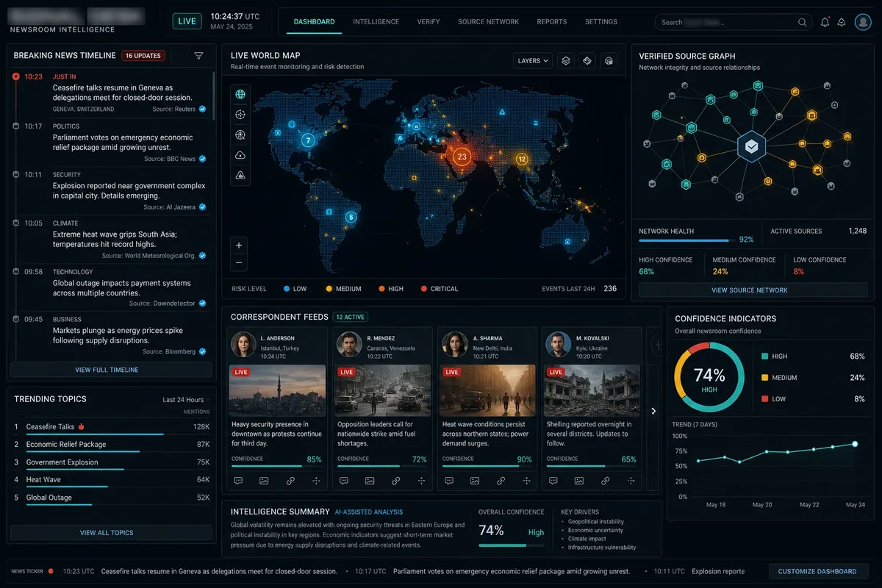View images for L. Anderson's feed

coord(264,481)
